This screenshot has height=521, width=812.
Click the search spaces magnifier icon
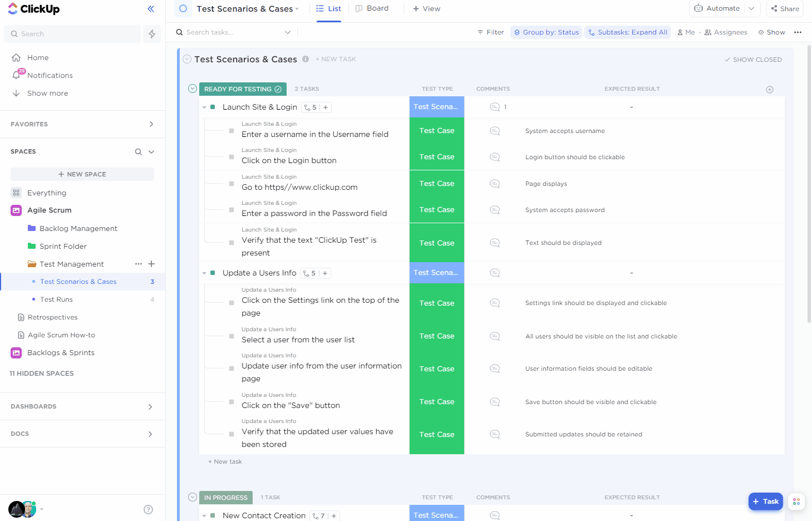[x=138, y=152]
